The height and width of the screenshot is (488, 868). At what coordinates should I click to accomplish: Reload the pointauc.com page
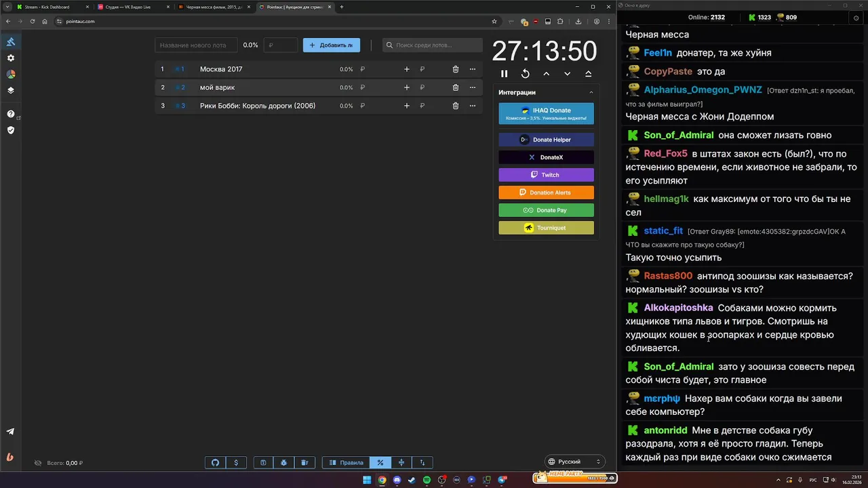pyautogui.click(x=32, y=21)
